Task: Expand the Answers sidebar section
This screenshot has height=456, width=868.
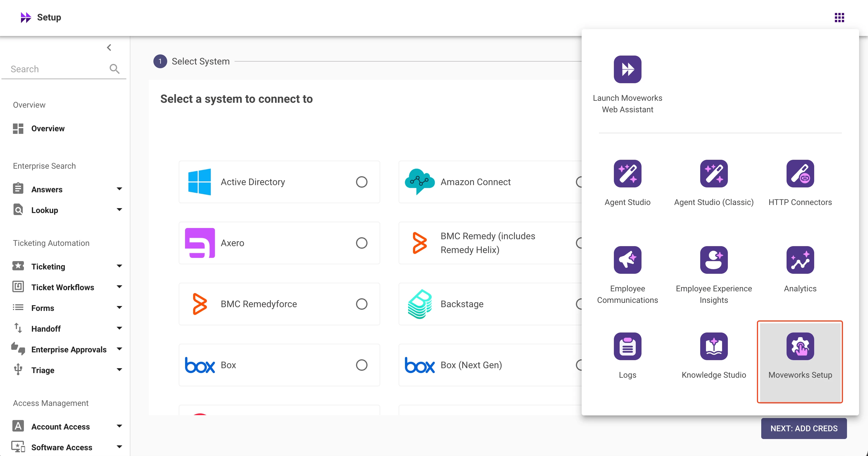Action: pyautogui.click(x=119, y=189)
